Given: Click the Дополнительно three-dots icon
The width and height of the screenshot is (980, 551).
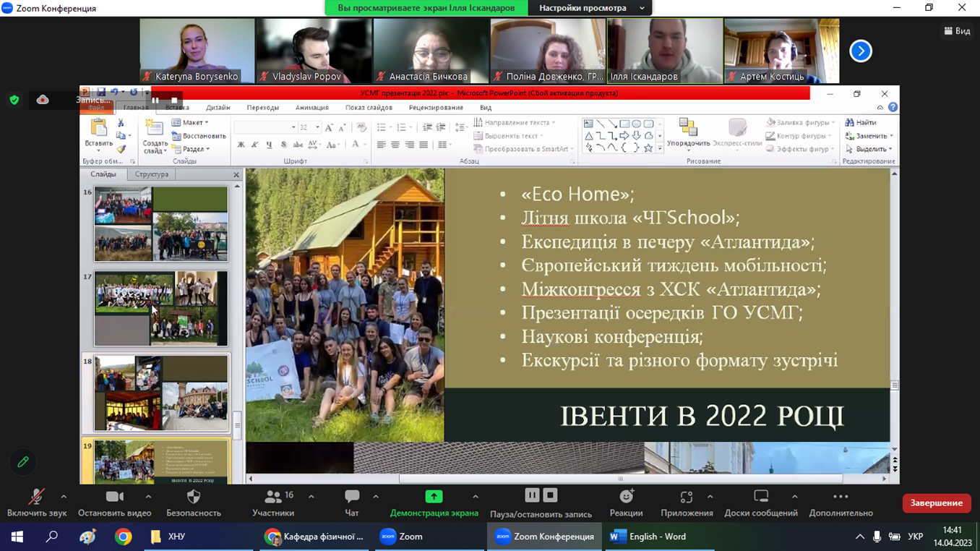Looking at the screenshot, I should point(841,497).
